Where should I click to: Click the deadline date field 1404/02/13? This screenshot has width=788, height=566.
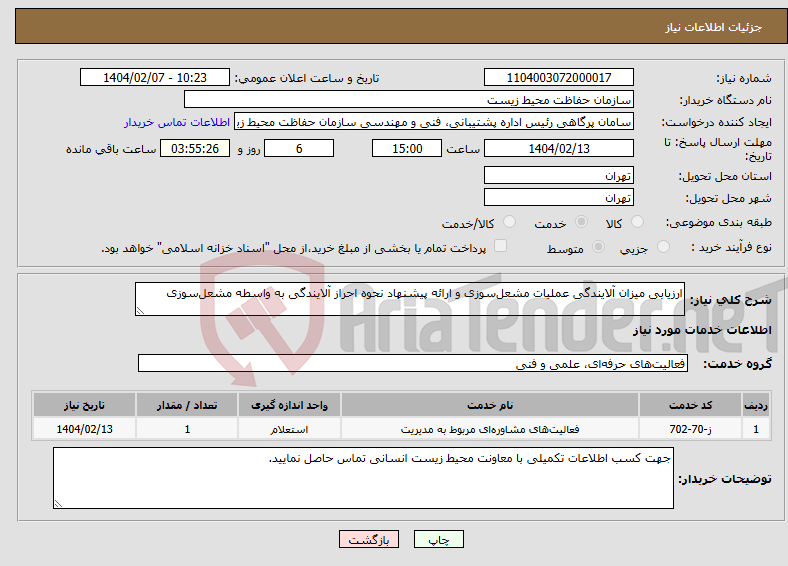(x=559, y=148)
